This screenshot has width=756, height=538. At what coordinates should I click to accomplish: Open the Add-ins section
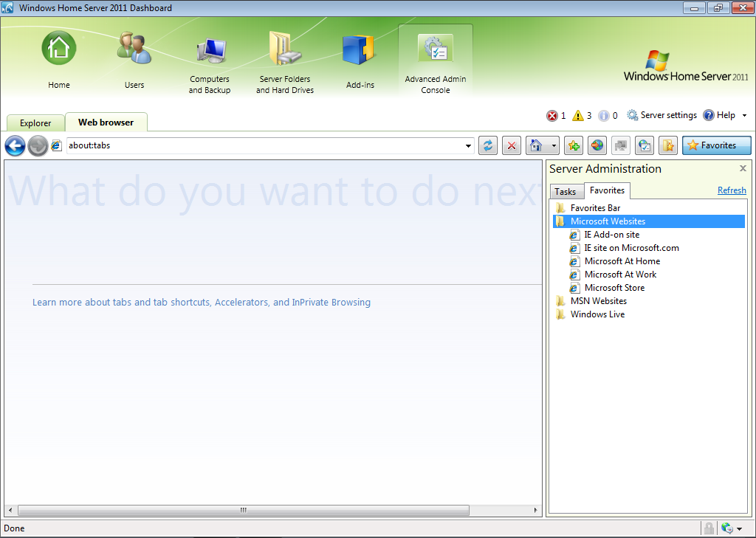coord(360,61)
